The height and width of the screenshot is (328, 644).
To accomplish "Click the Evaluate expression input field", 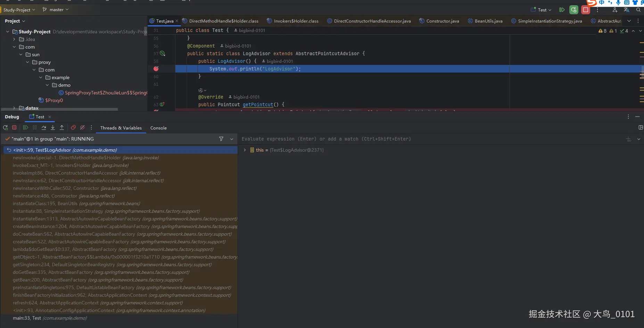I will [x=431, y=139].
